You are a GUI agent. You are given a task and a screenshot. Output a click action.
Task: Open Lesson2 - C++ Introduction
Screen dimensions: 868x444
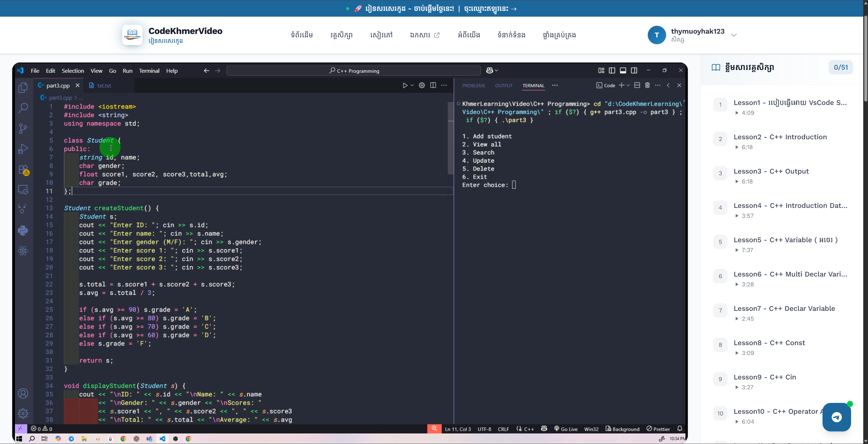(780, 141)
